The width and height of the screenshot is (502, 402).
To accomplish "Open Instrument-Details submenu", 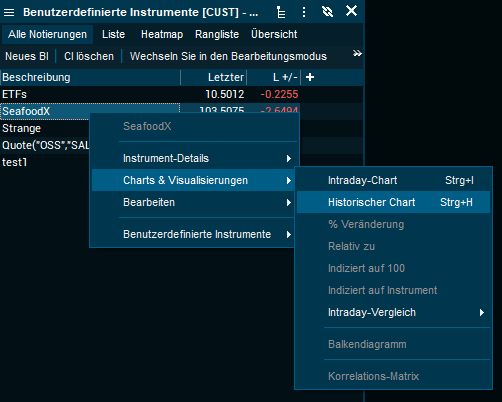I will pos(193,158).
